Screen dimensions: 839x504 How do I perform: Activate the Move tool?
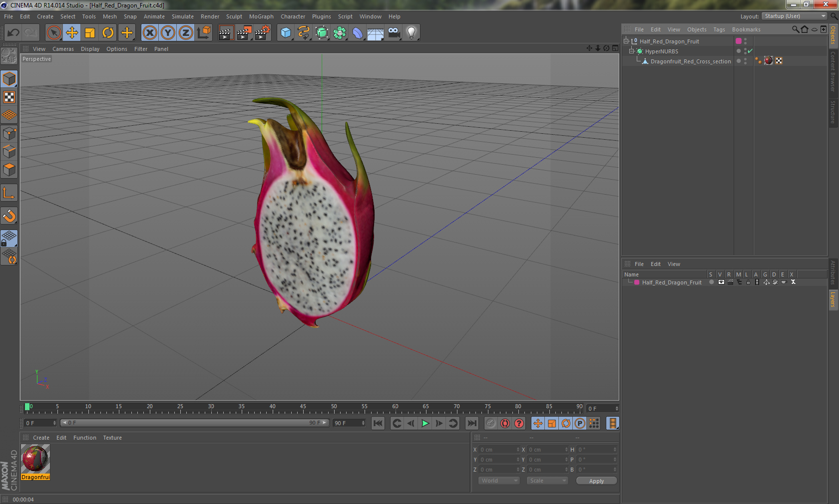click(72, 33)
